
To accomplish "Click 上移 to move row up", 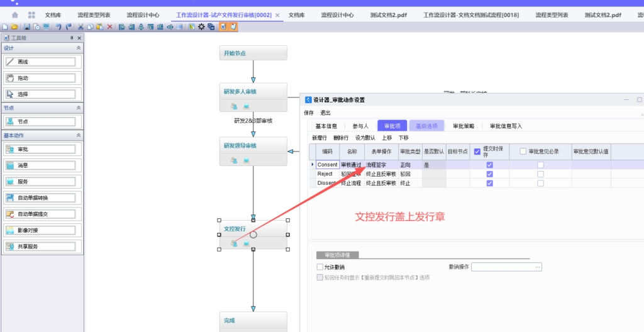I will click(387, 138).
